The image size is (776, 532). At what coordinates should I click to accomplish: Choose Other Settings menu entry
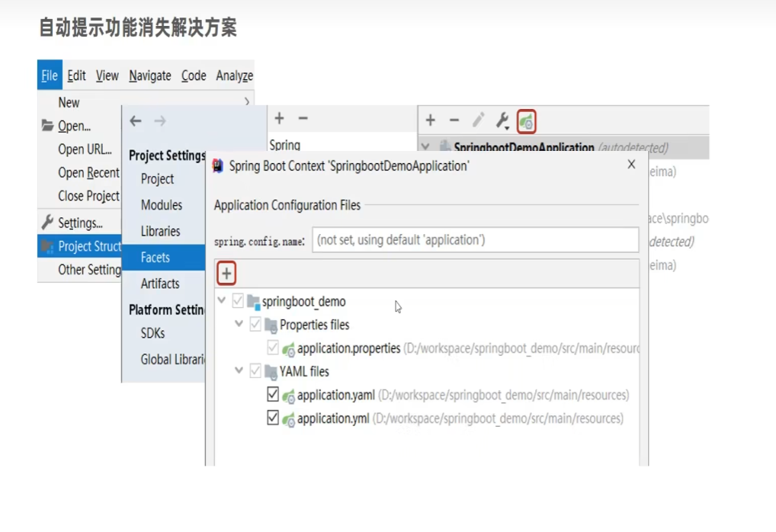[89, 270]
